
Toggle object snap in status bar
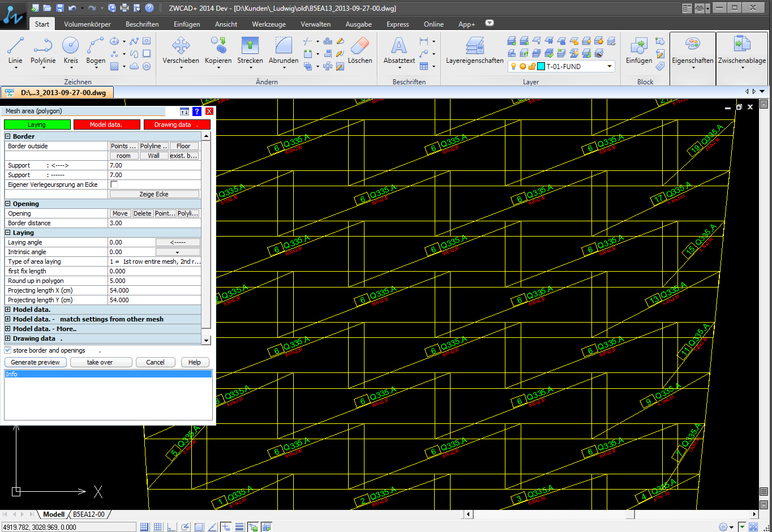(199, 527)
